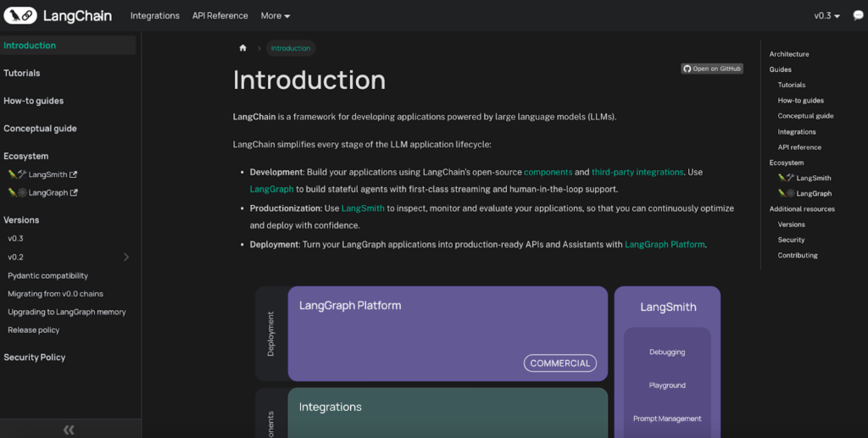
Task: Click Playground label in LangSmith panel
Action: pyautogui.click(x=667, y=385)
